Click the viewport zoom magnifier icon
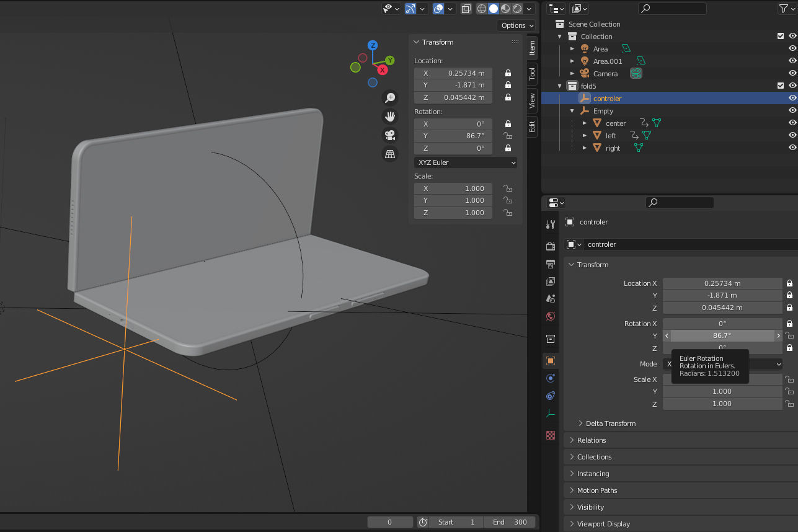 coord(390,97)
